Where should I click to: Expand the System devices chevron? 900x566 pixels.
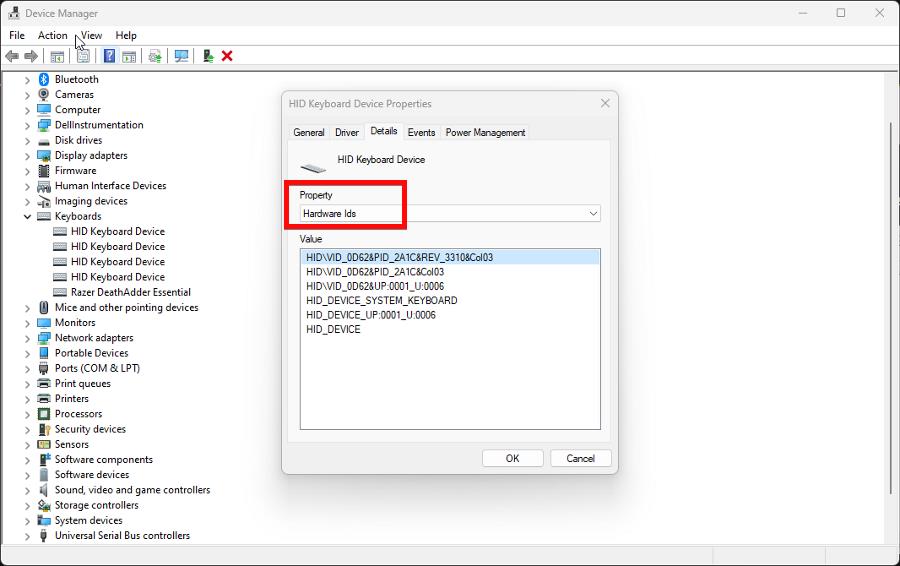point(27,521)
